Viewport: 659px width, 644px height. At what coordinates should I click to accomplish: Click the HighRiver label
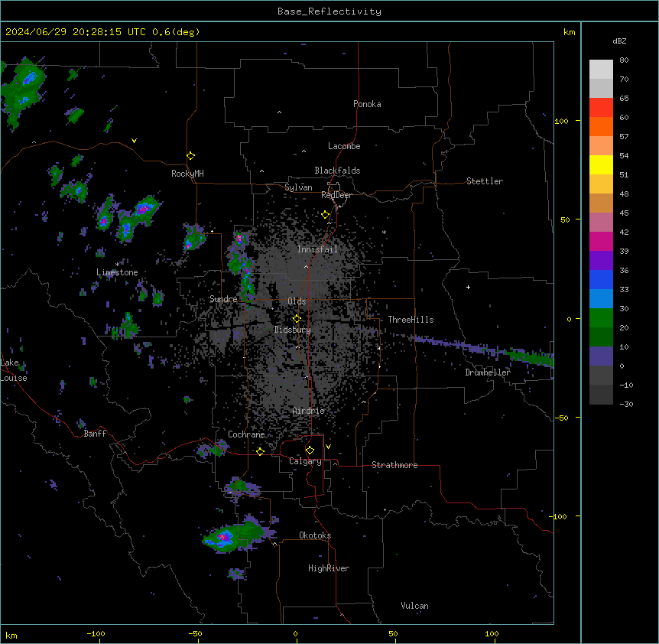329,568
